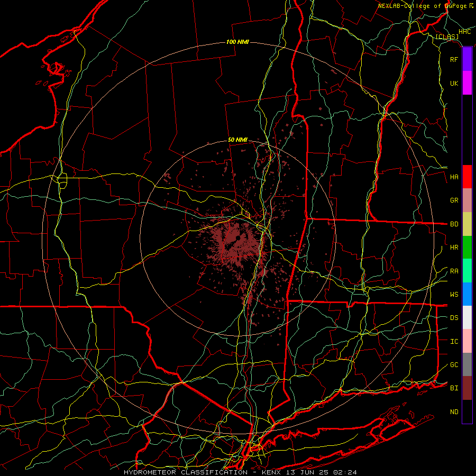
Task: Click the ND black legend swatch
Action: click(x=467, y=411)
